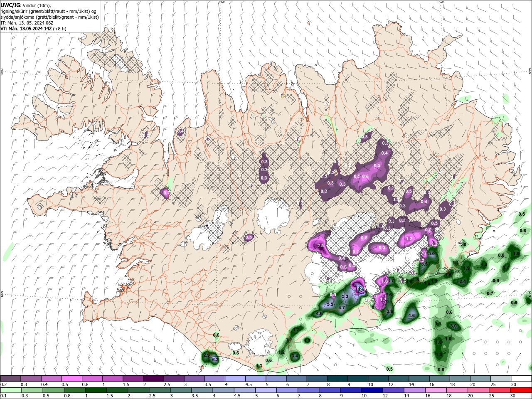Click the '6.3' rain value on the map
532x399 pixels.
pos(215,360)
